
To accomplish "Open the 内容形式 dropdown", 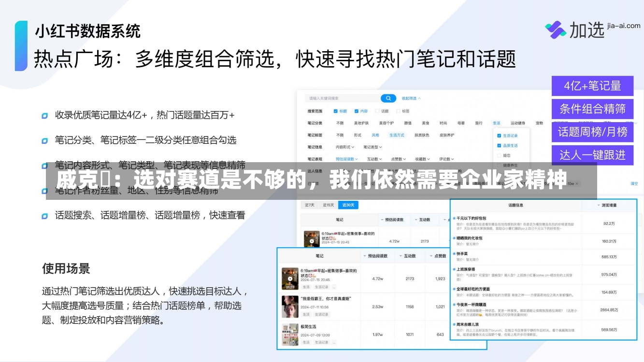I will (x=345, y=147).
